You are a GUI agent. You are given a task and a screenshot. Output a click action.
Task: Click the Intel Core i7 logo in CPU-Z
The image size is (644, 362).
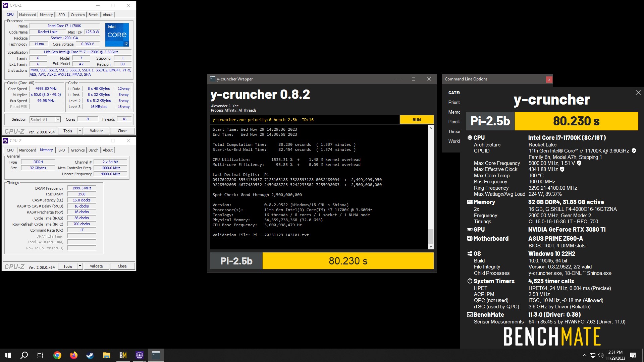pos(117,35)
